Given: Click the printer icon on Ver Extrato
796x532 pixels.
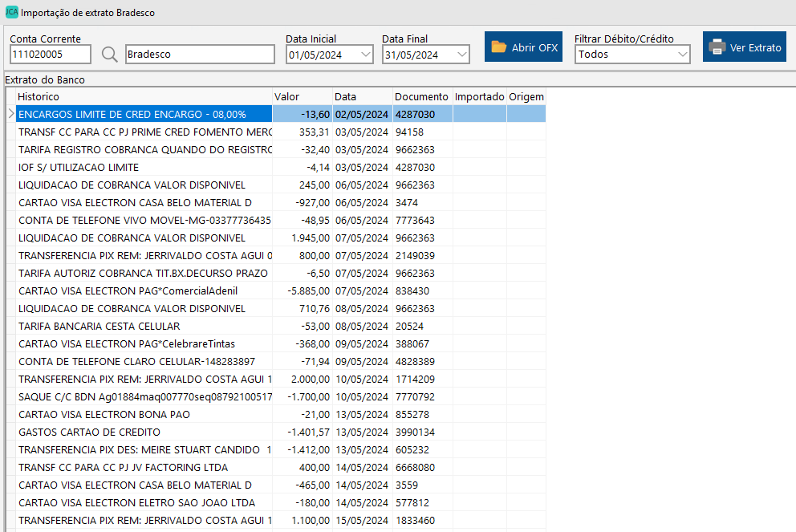Looking at the screenshot, I should (x=717, y=47).
